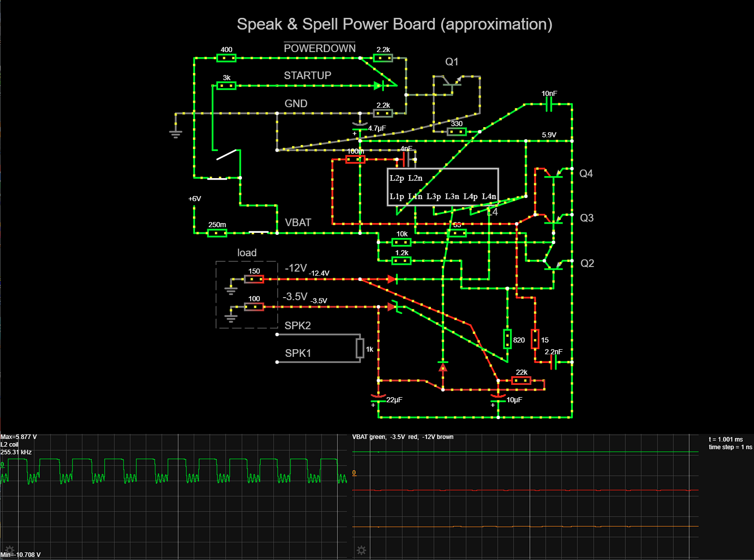This screenshot has width=754, height=560.
Task: Select the 100m resistor
Action: pos(355,159)
